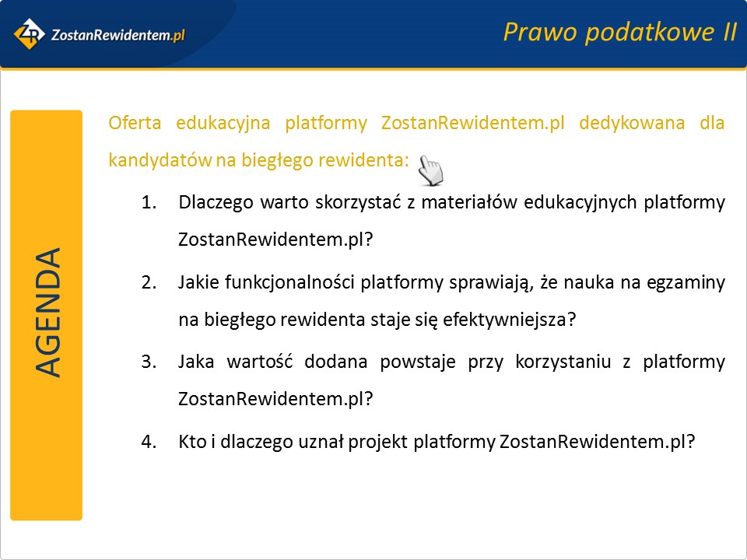This screenshot has height=560, width=747.
Task: Select agenda item 'Kto i dlaczego uznał projekt'
Action: (x=436, y=441)
